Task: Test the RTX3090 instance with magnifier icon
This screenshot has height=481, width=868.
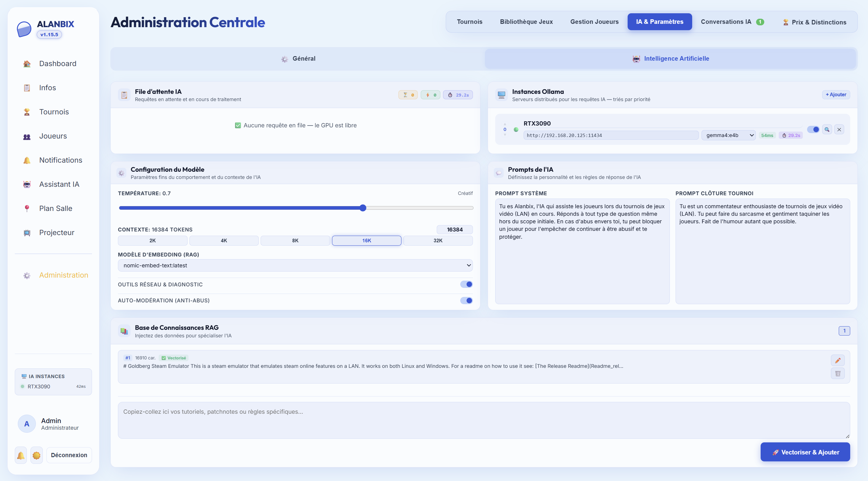Action: coord(827,129)
